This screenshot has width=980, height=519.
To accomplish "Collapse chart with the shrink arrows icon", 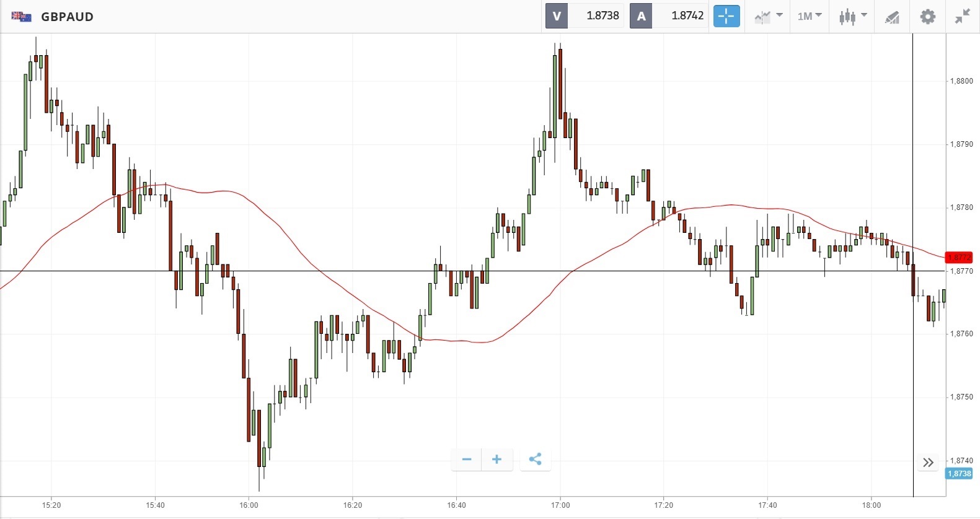I will 962,17.
